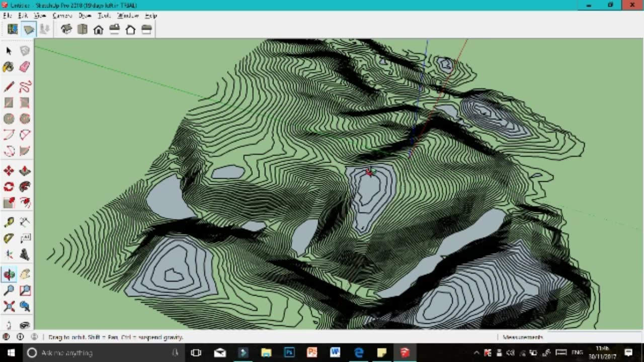Click the Measurements input box
644x362 pixels.
click(594, 337)
